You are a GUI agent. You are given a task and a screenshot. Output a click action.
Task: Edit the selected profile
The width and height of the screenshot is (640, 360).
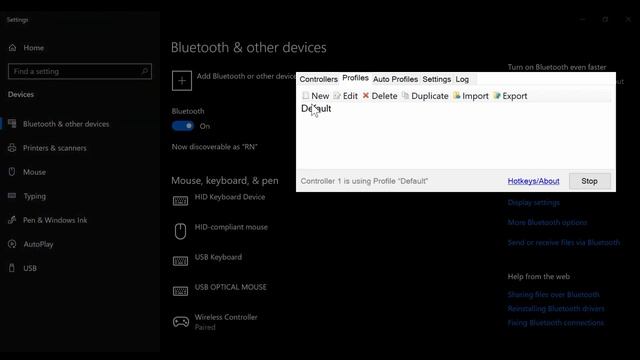pos(345,96)
